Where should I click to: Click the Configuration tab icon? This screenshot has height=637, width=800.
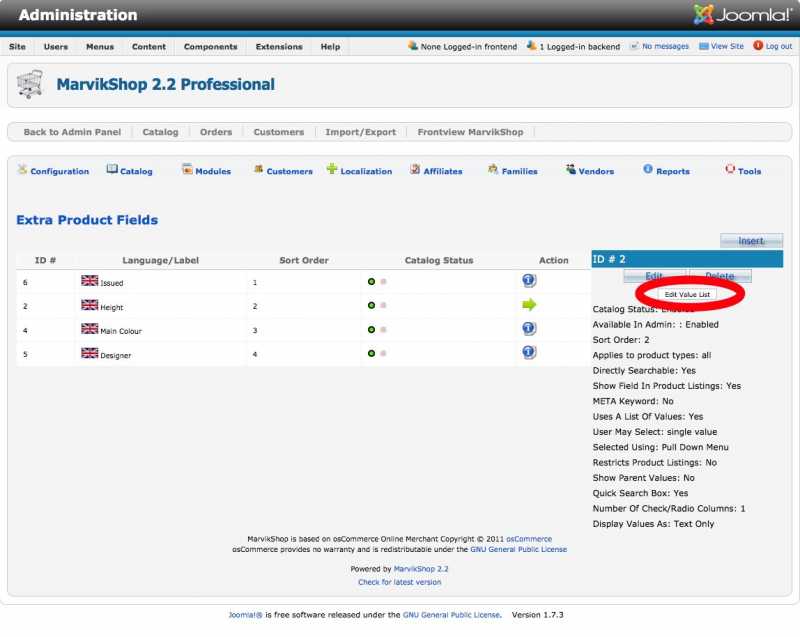[x=22, y=169]
